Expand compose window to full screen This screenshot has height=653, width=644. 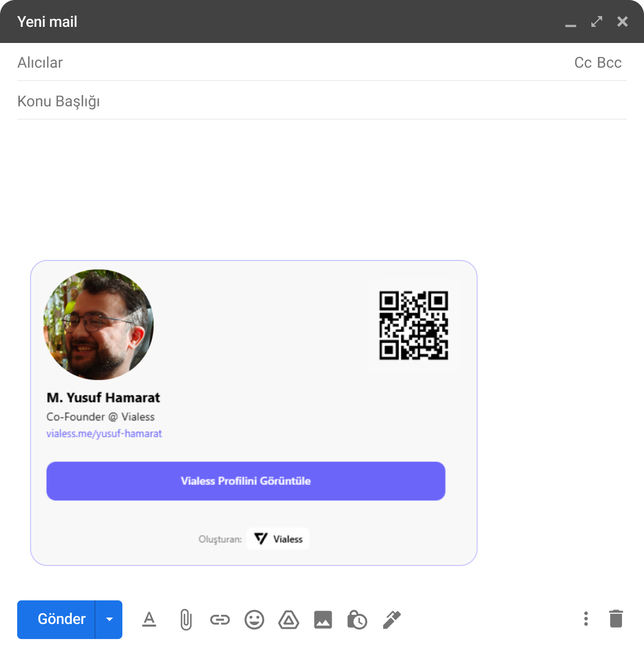point(597,21)
